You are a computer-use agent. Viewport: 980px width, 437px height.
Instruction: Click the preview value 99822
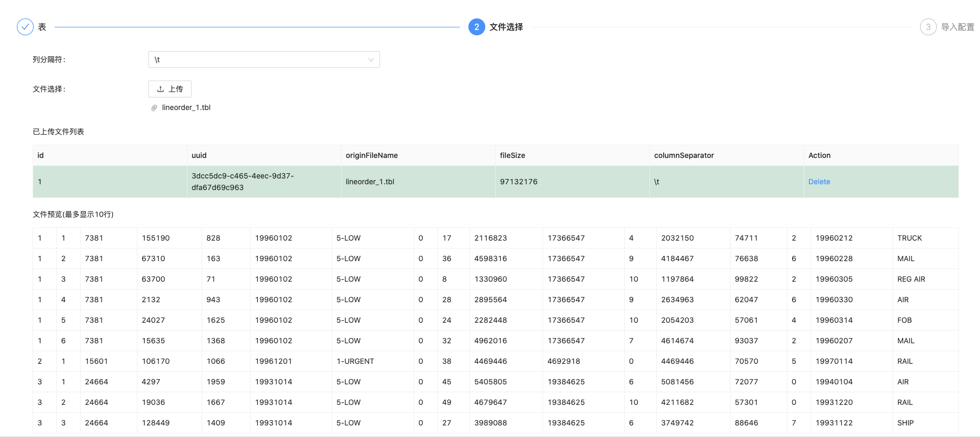(746, 279)
